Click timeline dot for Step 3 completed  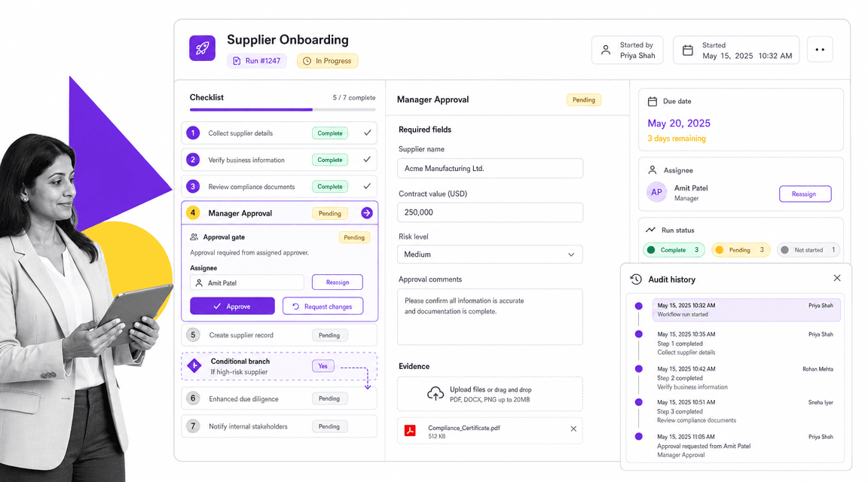[639, 402]
